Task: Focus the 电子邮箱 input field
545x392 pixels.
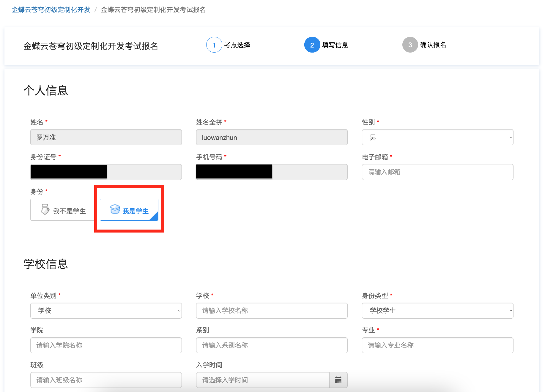Action: click(437, 172)
